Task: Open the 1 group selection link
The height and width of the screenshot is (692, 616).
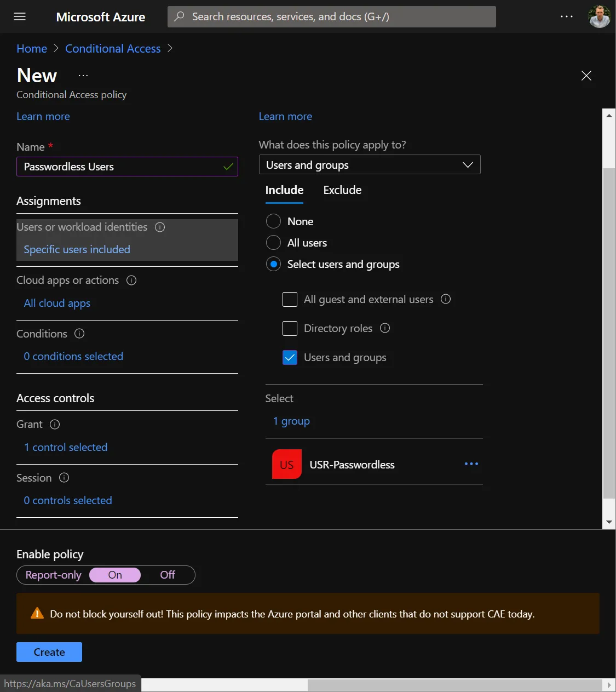Action: point(291,421)
